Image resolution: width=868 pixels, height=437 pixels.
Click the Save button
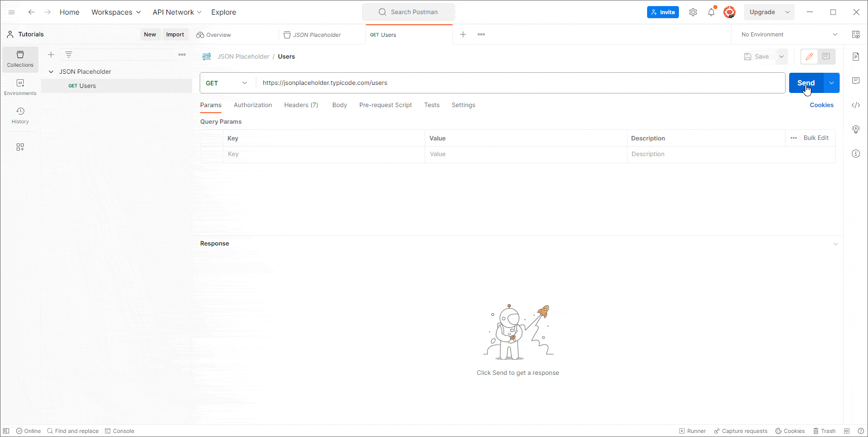click(x=757, y=57)
